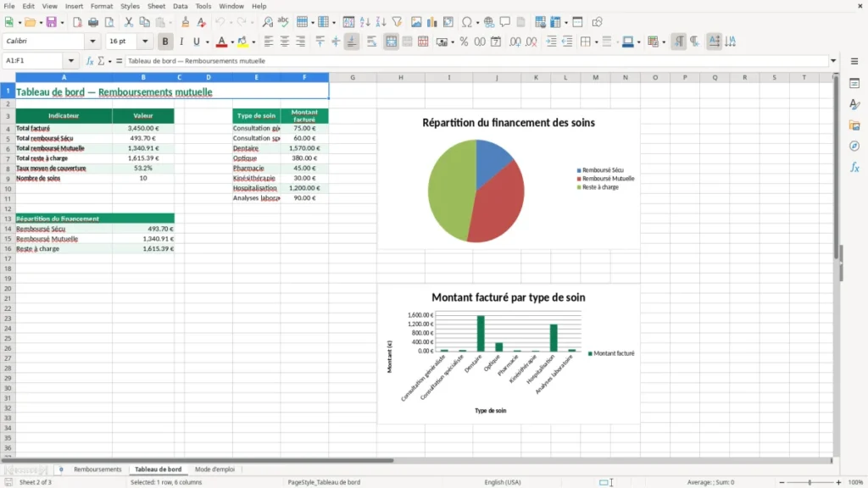Expand the Name Box dropdown
This screenshot has height=488, width=868.
(x=71, y=61)
